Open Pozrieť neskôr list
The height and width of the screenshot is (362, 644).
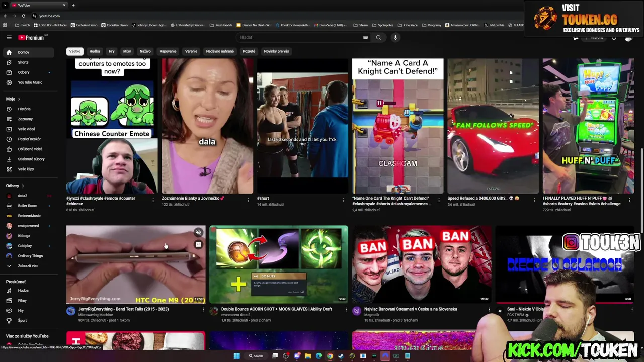click(x=29, y=139)
